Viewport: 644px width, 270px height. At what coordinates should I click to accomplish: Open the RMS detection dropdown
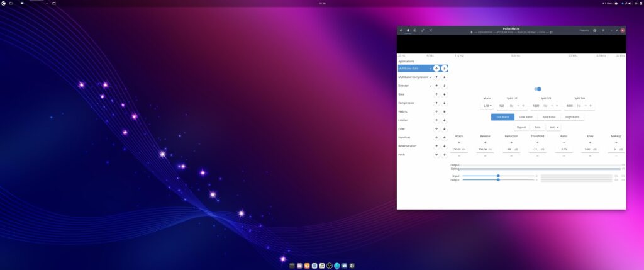(553, 127)
